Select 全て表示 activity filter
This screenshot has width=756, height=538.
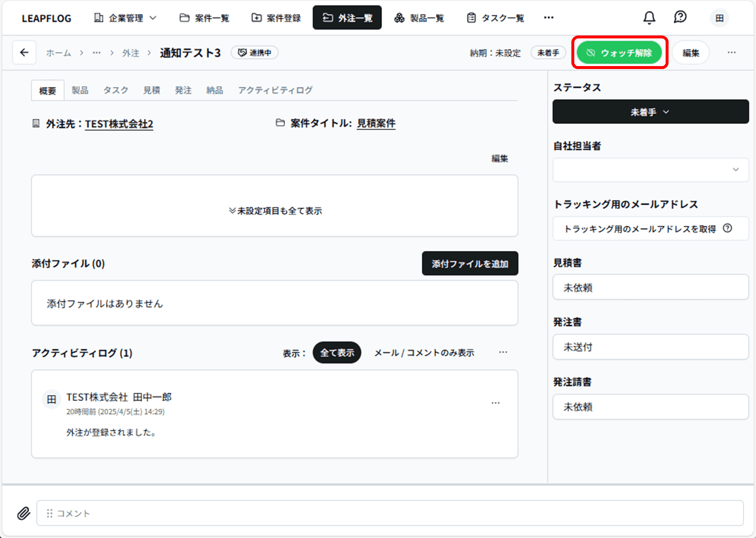pos(337,353)
